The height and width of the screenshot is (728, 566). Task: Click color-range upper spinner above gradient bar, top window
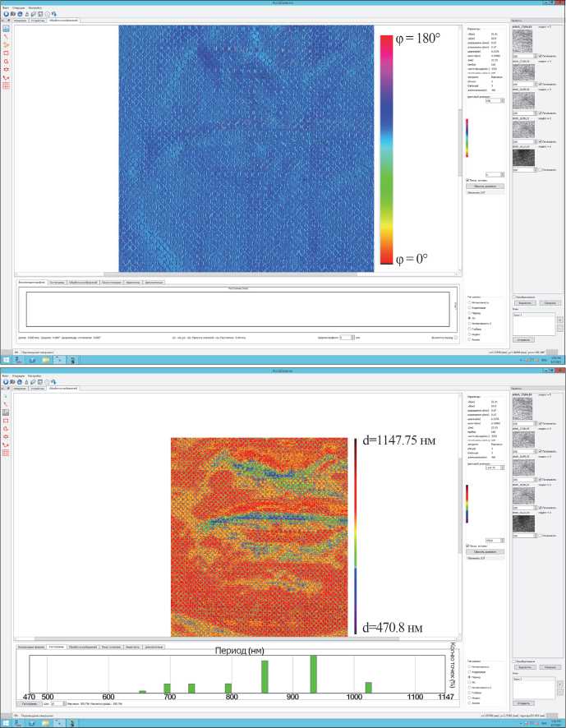point(495,100)
